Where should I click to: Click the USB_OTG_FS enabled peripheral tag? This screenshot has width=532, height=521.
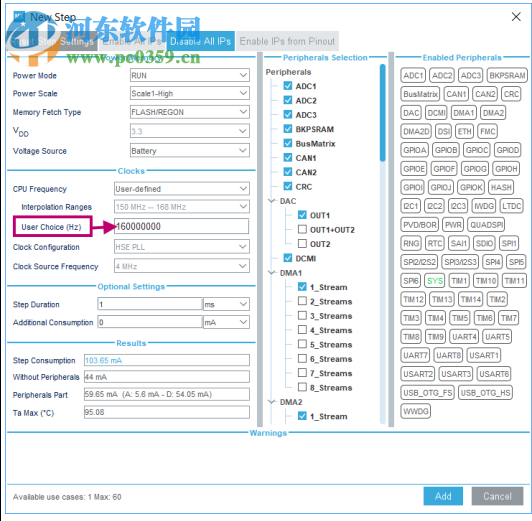(428, 393)
